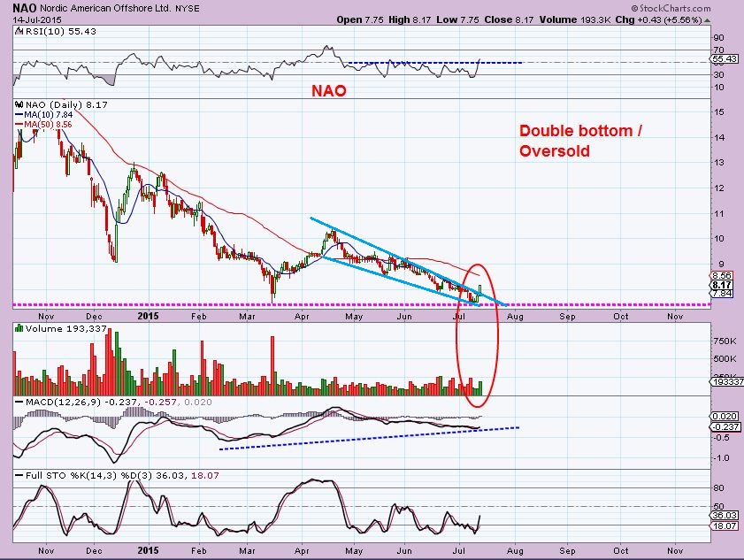Click the Open 7.75 value
Screen dimensions: 744x560
coord(360,20)
